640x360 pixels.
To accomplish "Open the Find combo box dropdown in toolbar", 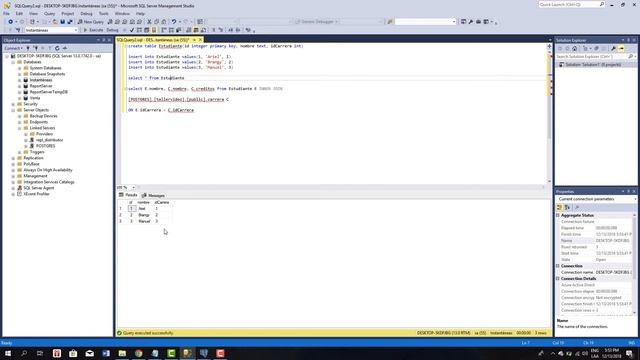I will tap(454, 22).
